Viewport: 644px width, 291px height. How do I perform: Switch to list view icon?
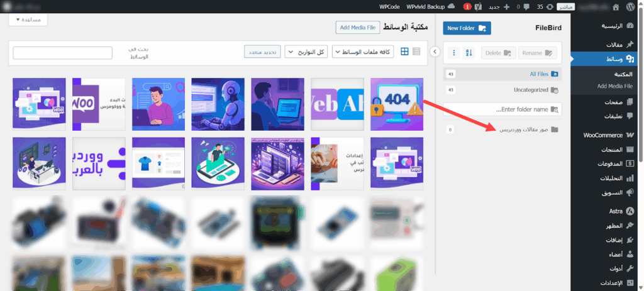[416, 52]
